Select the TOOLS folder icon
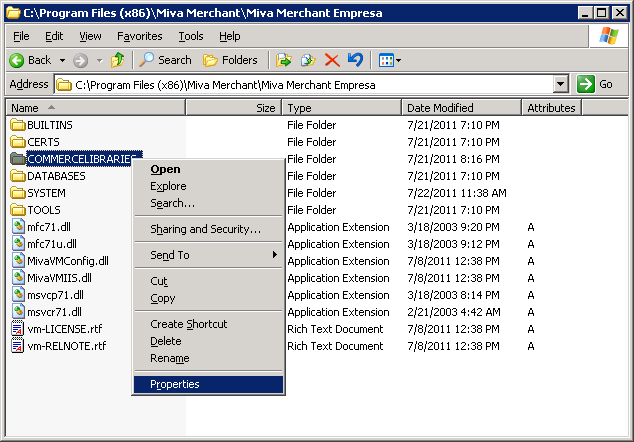 pyautogui.click(x=18, y=210)
